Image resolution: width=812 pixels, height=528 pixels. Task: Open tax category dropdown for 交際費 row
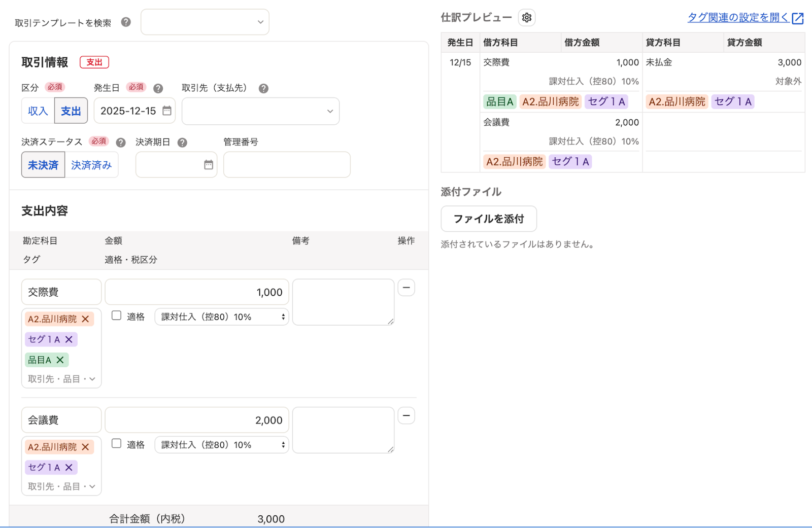pyautogui.click(x=222, y=316)
